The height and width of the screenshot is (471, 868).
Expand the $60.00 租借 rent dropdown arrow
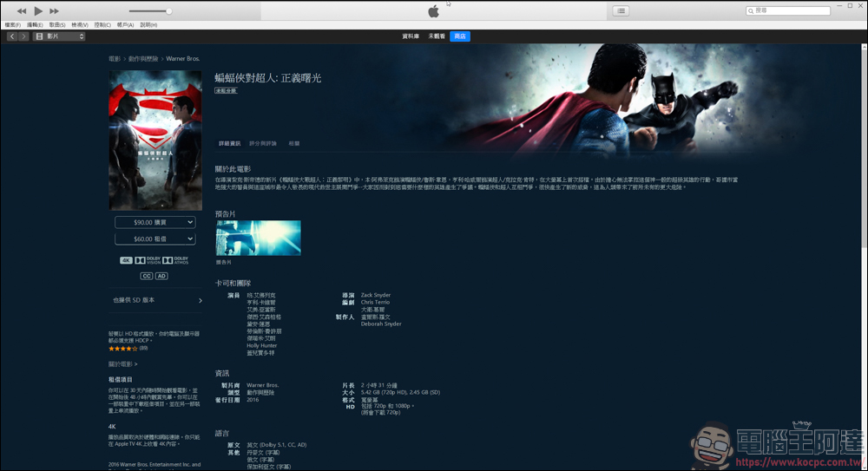point(190,239)
